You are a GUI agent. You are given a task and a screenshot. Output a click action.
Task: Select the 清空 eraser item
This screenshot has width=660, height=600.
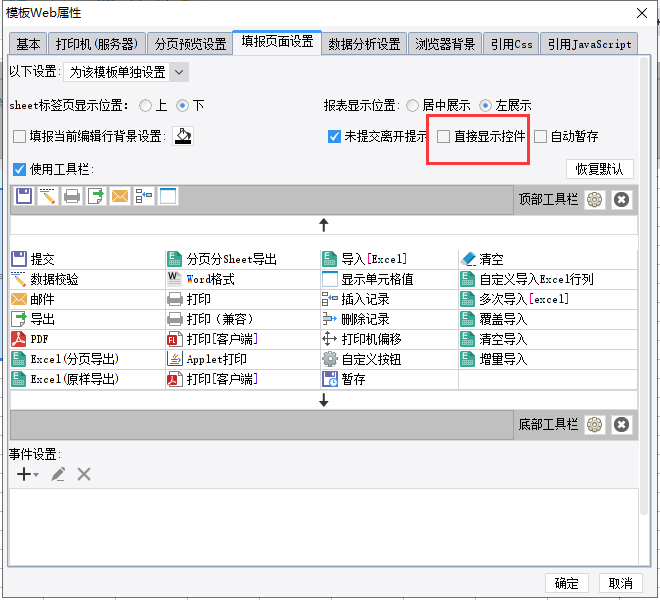[548, 259]
